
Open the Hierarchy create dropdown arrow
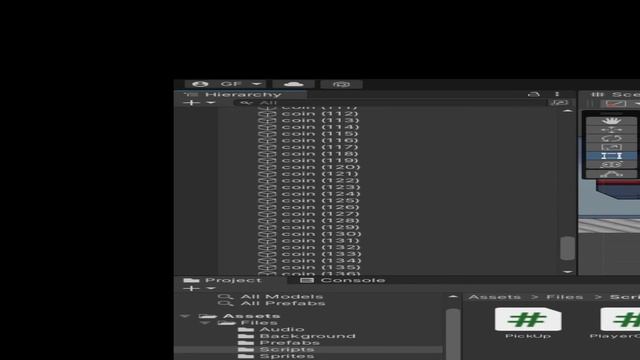click(211, 102)
